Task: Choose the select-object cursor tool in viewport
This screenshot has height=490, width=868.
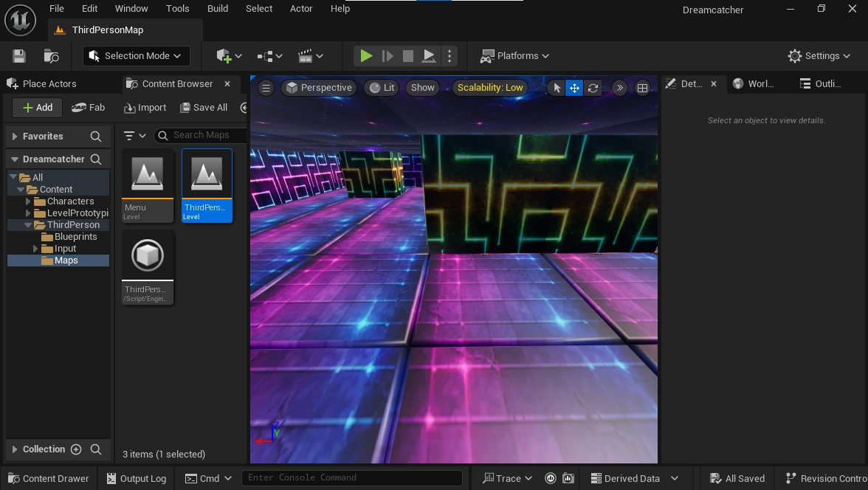Action: 557,88
